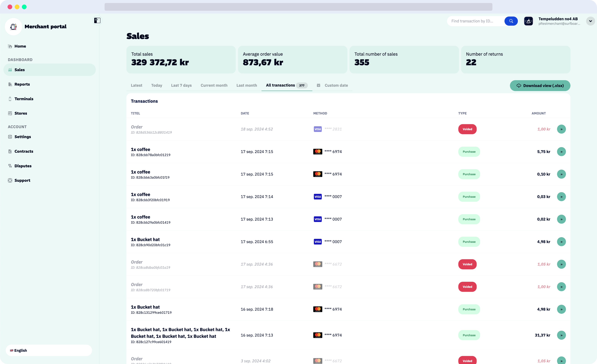597x364 pixels.
Task: Switch to the Today tab
Action: coord(157,85)
